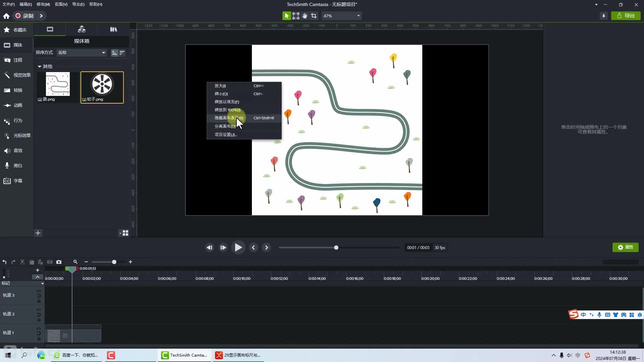Open the 字幕 captions panel
This screenshot has width=644, height=362.
(x=16, y=181)
